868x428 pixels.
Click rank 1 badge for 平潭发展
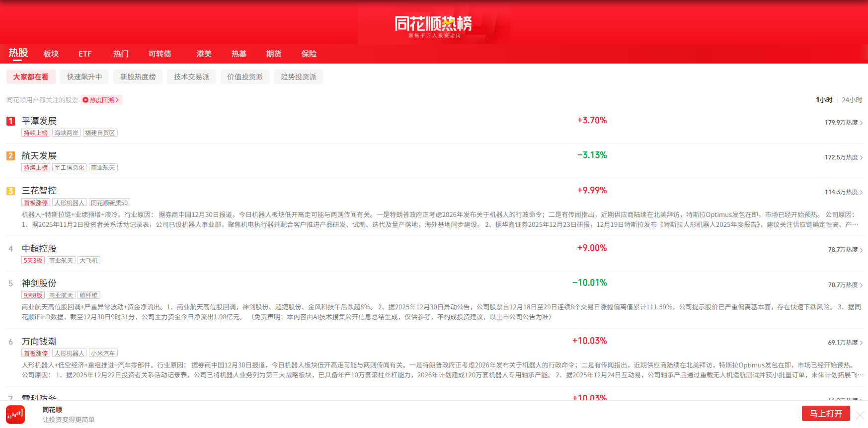click(x=10, y=121)
